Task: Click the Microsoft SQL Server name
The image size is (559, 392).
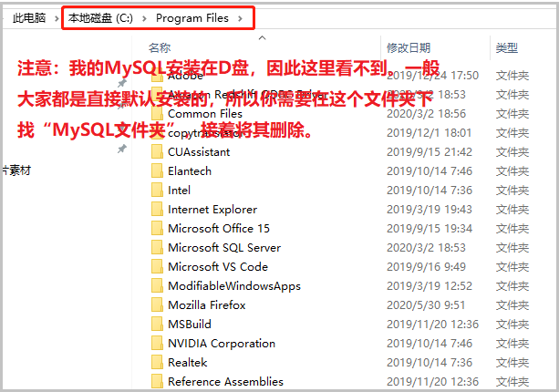Action: pos(224,248)
